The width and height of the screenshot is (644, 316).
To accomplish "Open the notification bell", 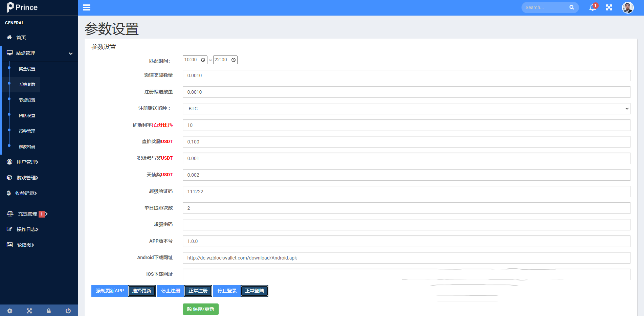I will pyautogui.click(x=593, y=7).
